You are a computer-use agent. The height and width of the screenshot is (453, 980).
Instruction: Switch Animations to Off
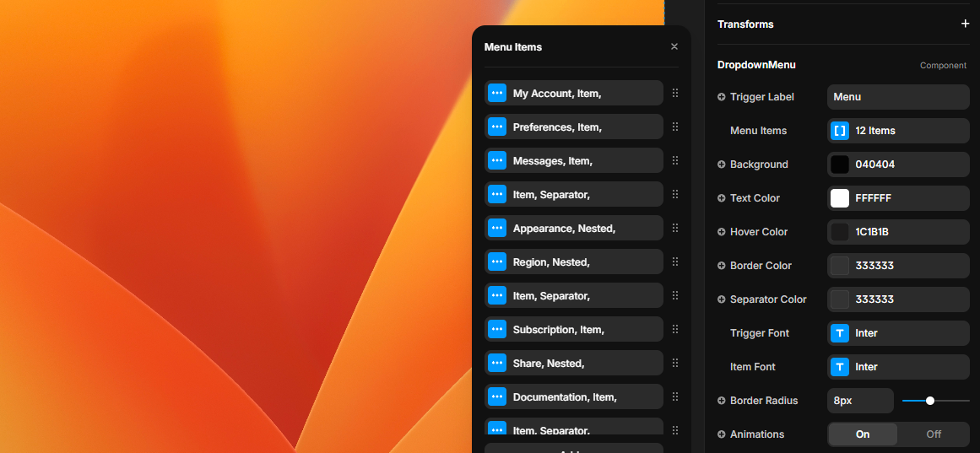[934, 434]
